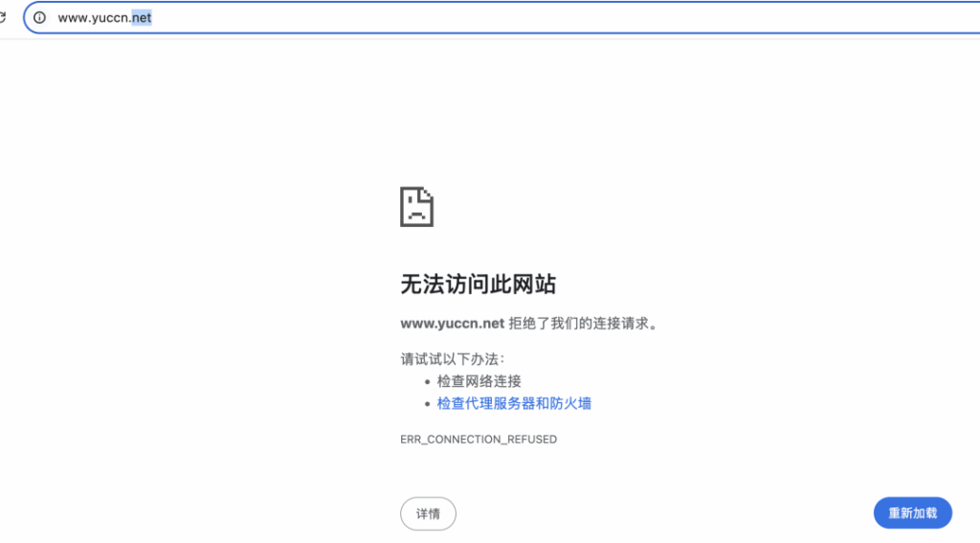Open the 检查代理服务器和防火墙 link

click(x=514, y=403)
